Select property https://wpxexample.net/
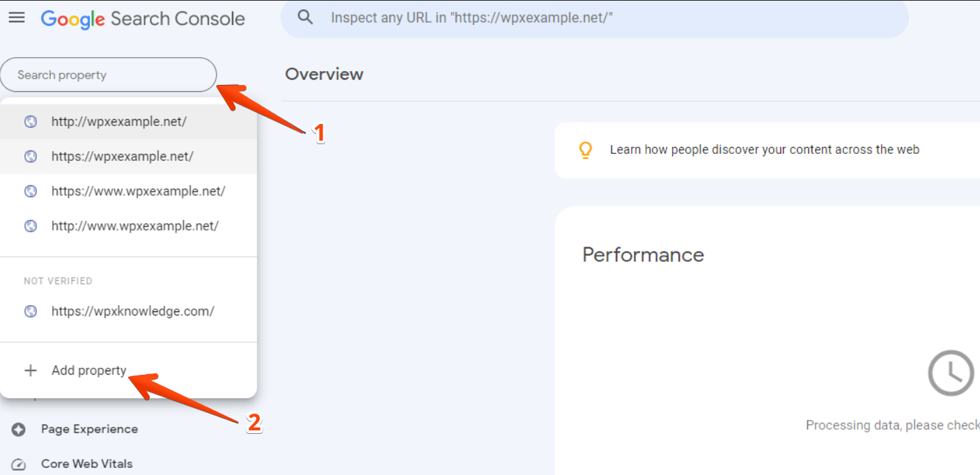 pyautogui.click(x=128, y=156)
